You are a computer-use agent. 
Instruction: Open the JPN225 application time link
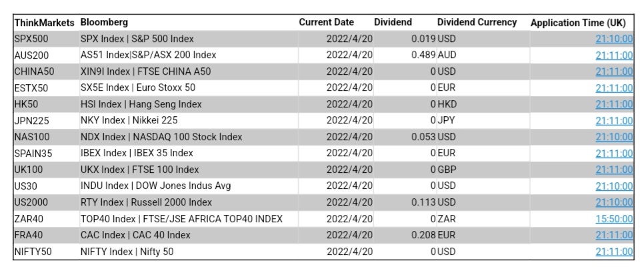coord(614,121)
